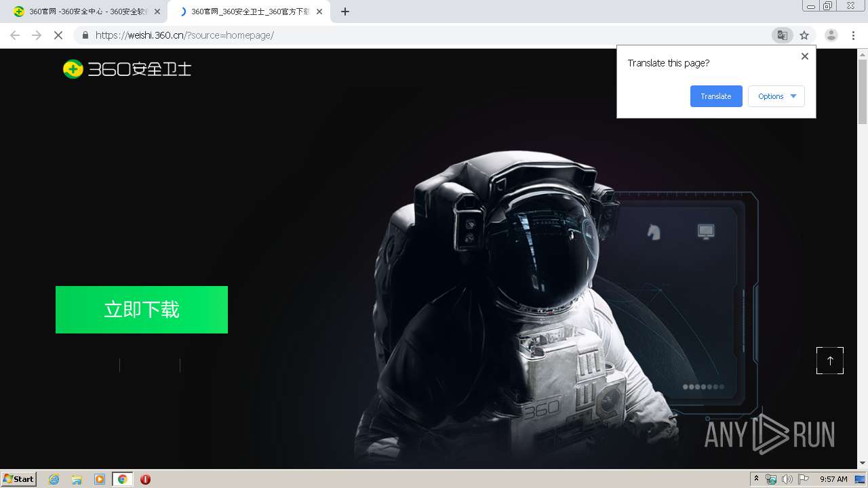Image resolution: width=868 pixels, height=488 pixels.
Task: Click the 360安全卫士 logo
Action: (x=127, y=68)
